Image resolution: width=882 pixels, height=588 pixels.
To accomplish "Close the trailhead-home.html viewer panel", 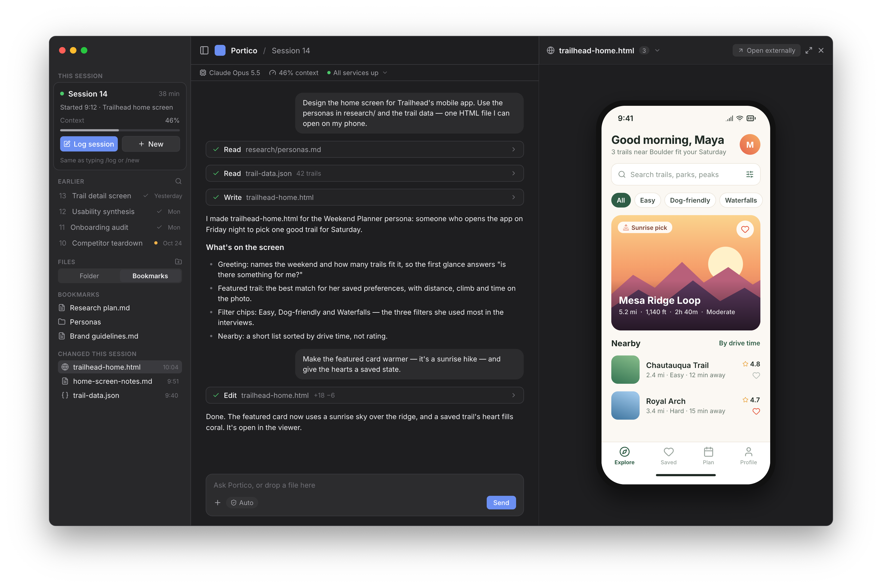I will pyautogui.click(x=821, y=50).
